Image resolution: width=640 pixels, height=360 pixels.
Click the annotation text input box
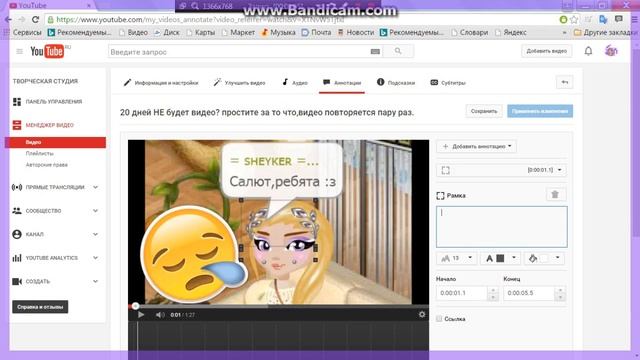[502, 227]
